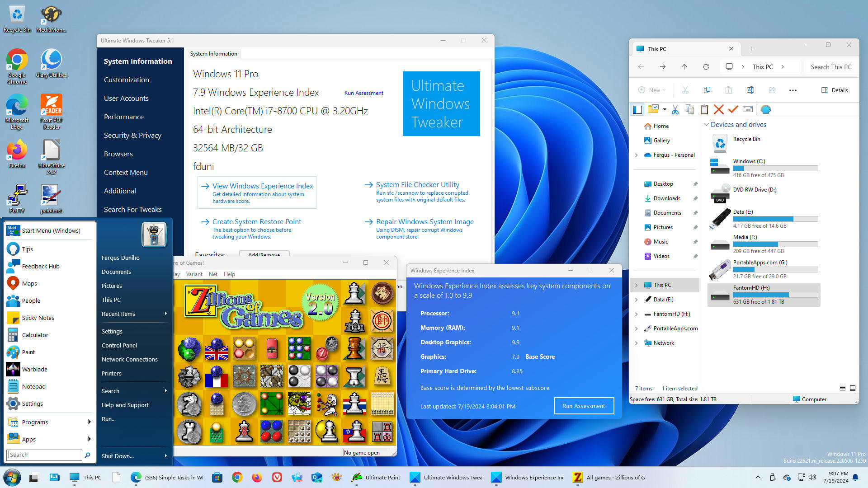Collapse the Devices and drives group
This screenshot has height=488, width=868.
tap(706, 125)
